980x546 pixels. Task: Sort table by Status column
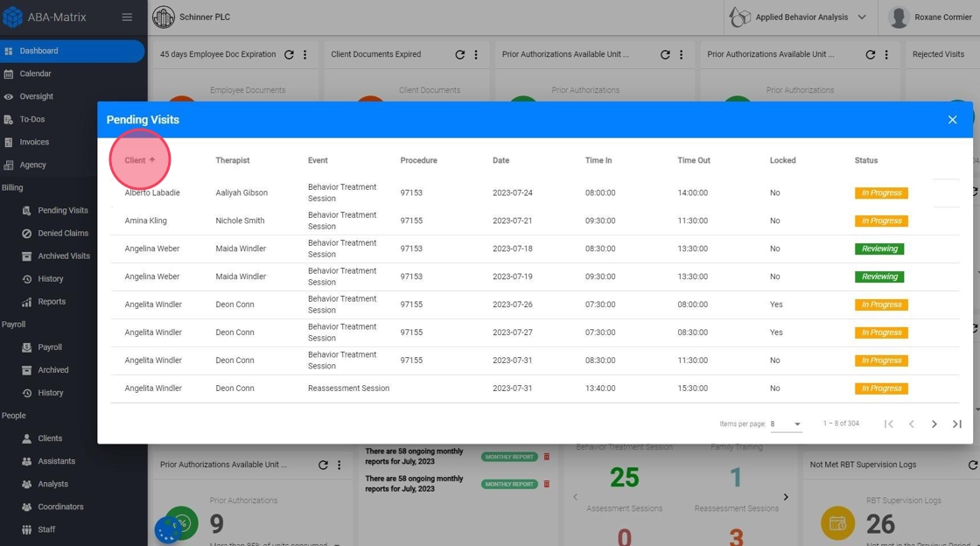pyautogui.click(x=865, y=160)
